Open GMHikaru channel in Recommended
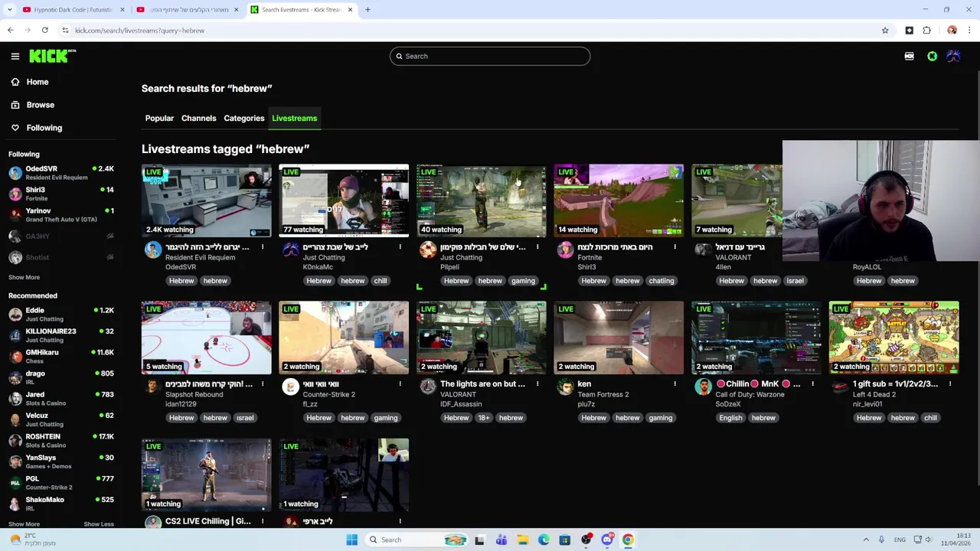 (x=61, y=356)
